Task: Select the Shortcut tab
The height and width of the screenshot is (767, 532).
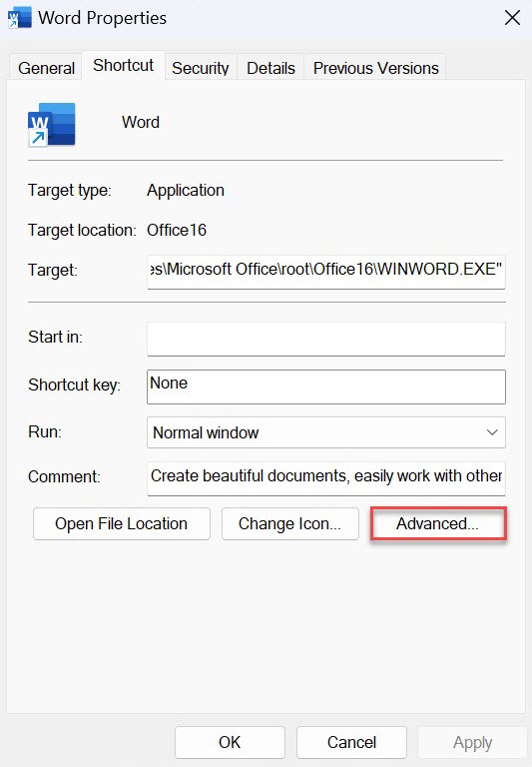Action: pos(123,65)
